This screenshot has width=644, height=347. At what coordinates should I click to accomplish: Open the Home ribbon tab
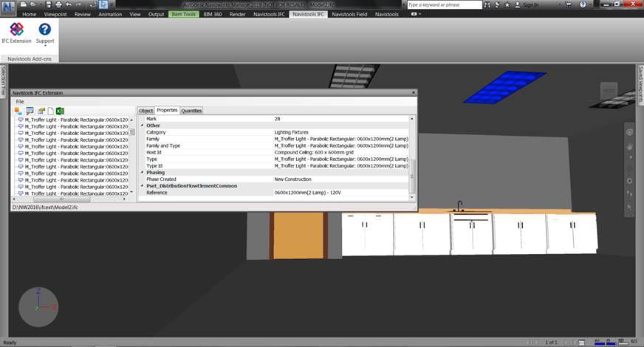[x=29, y=14]
